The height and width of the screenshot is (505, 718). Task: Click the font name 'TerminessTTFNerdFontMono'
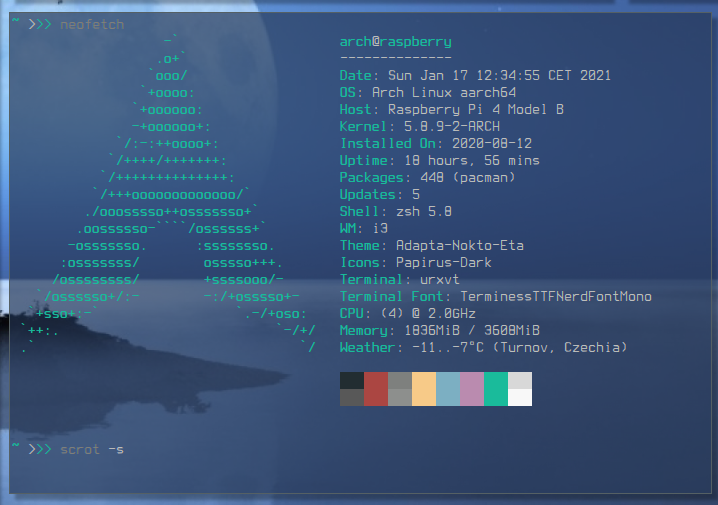coord(556,296)
